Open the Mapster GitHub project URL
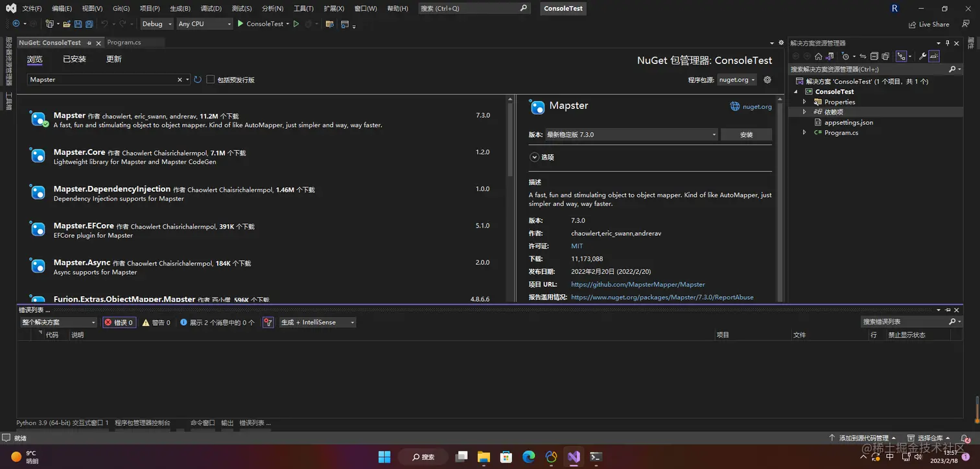 point(638,284)
